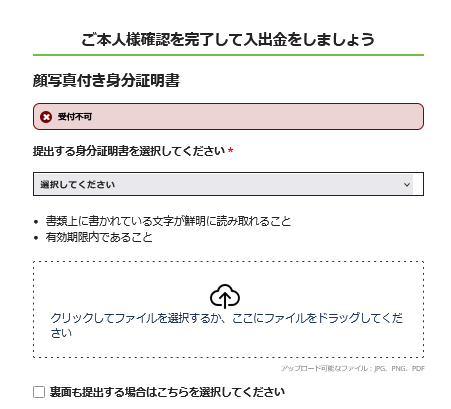This screenshot has width=451, height=409.
Task: Click the label 提出する身分証明書を選択してください
Action: [x=129, y=151]
